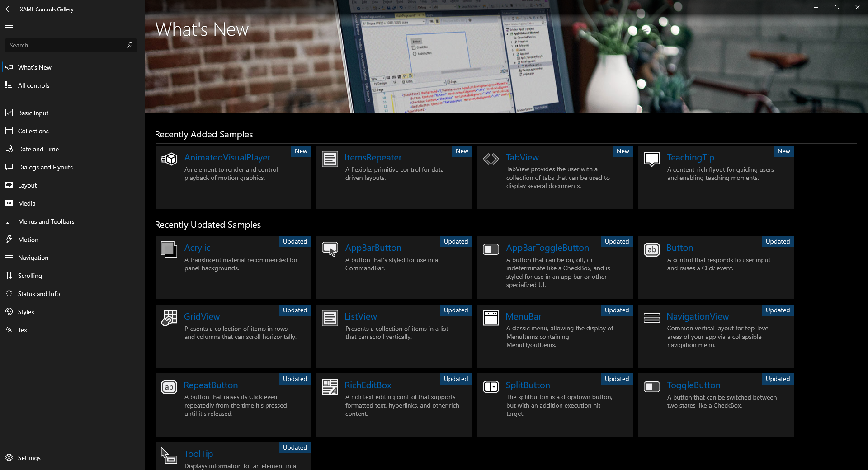
Task: Click the RichEditBox document icon
Action: (330, 387)
